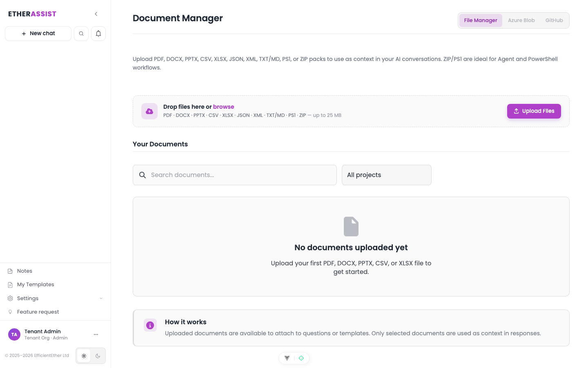The image size is (588, 368).
Task: Expand the Settings chevron arrow
Action: (101, 298)
